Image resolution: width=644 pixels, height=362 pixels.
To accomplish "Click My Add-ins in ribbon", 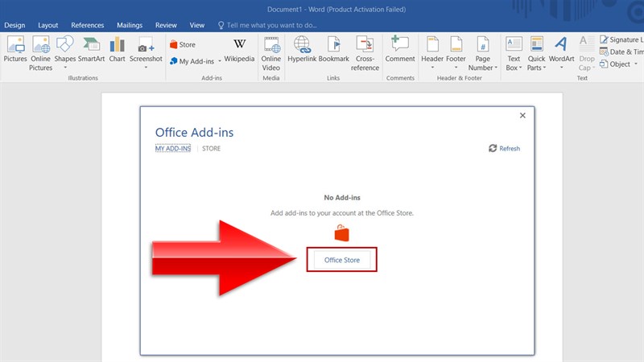I will [x=192, y=61].
